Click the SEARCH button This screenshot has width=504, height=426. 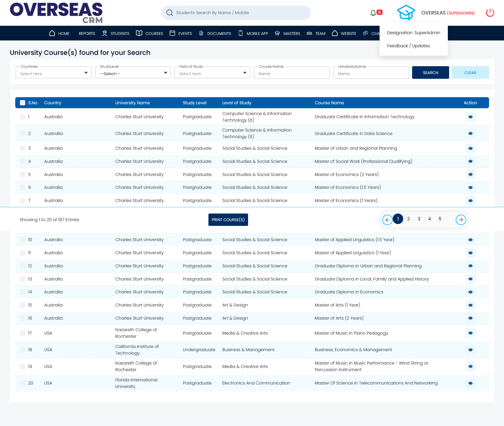click(430, 72)
